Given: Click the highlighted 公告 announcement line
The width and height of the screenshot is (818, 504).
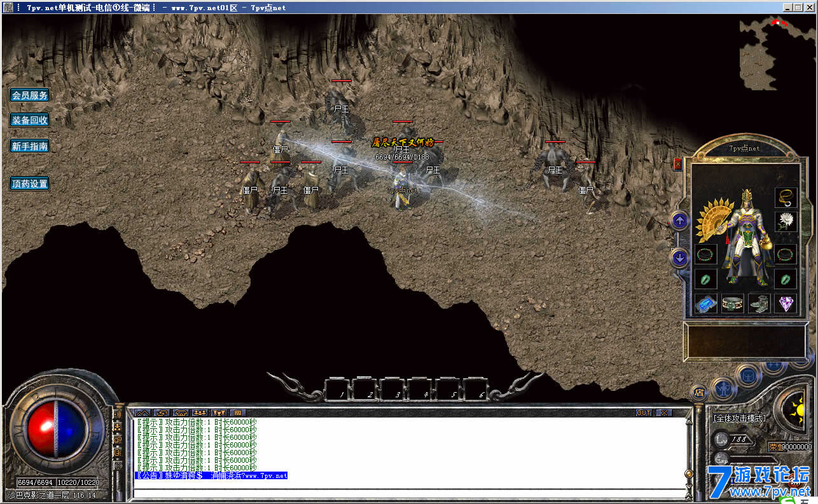Looking at the screenshot, I should click(211, 475).
